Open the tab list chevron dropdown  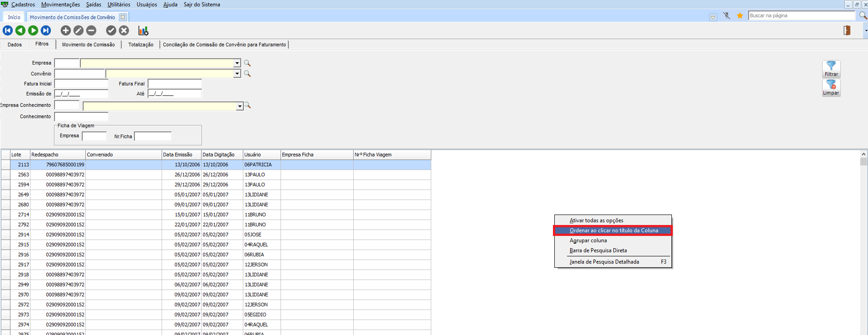pos(713,17)
